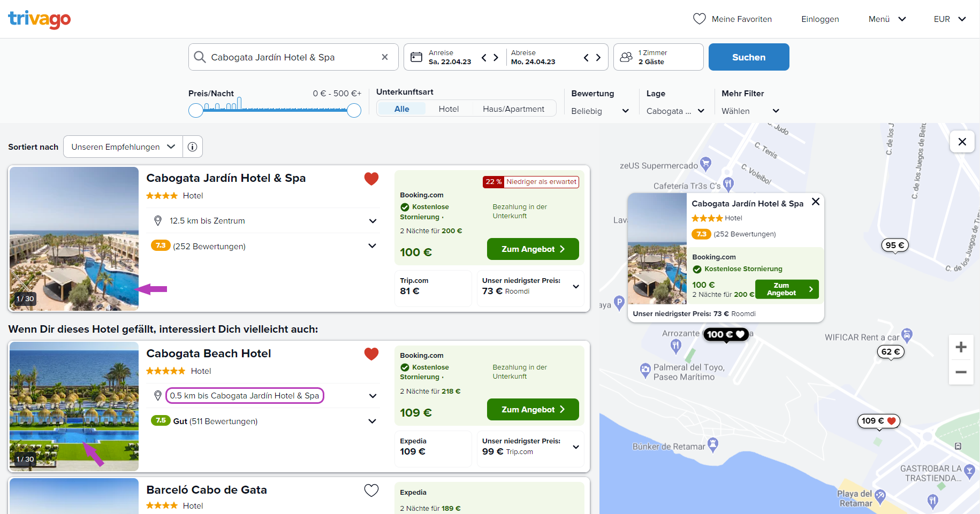This screenshot has height=514, width=980.
Task: Adjust the minimum price slider handle
Action: coord(196,110)
